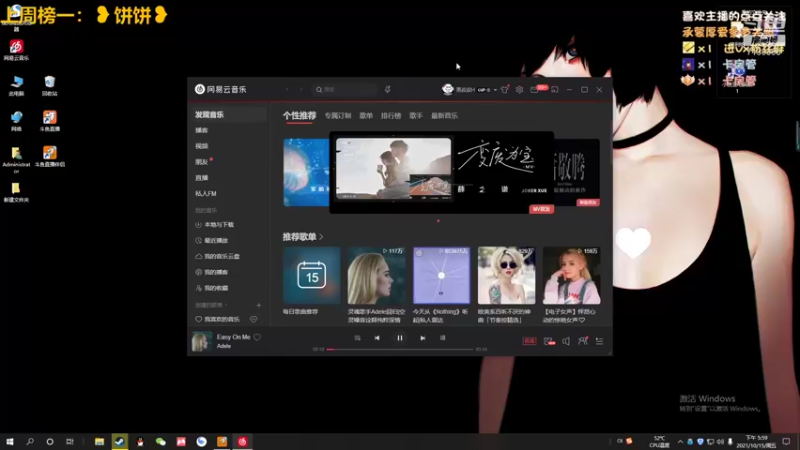The image size is (800, 450).
Task: Collapse the 创建的歌单 section
Action: (x=211, y=305)
